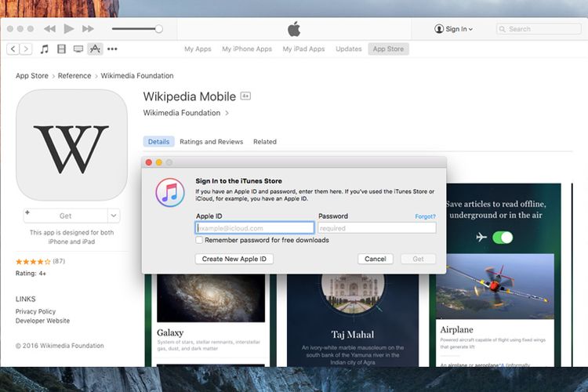588x392 pixels.
Task: Click in the Apple ID field
Action: [x=255, y=227]
